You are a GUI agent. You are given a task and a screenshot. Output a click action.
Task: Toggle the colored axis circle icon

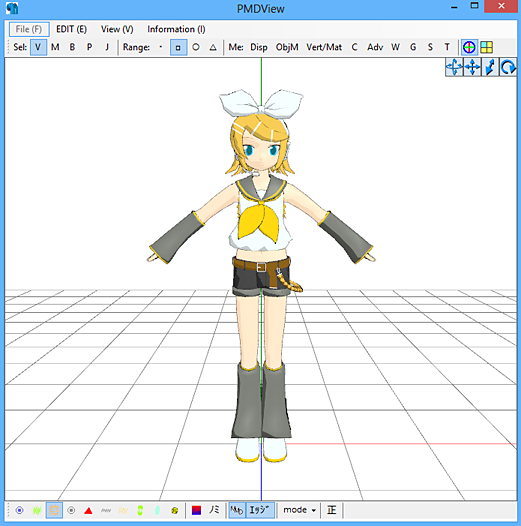click(469, 47)
